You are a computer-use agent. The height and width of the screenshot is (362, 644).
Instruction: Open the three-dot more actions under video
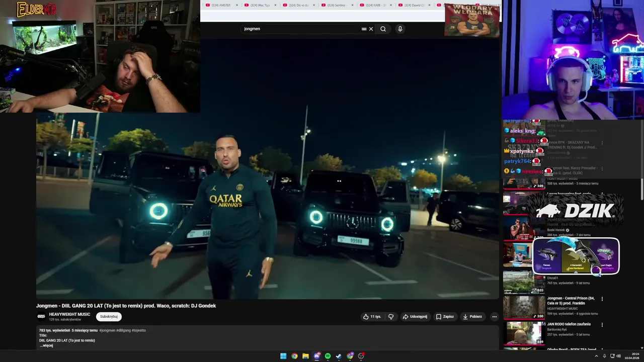[x=495, y=317]
